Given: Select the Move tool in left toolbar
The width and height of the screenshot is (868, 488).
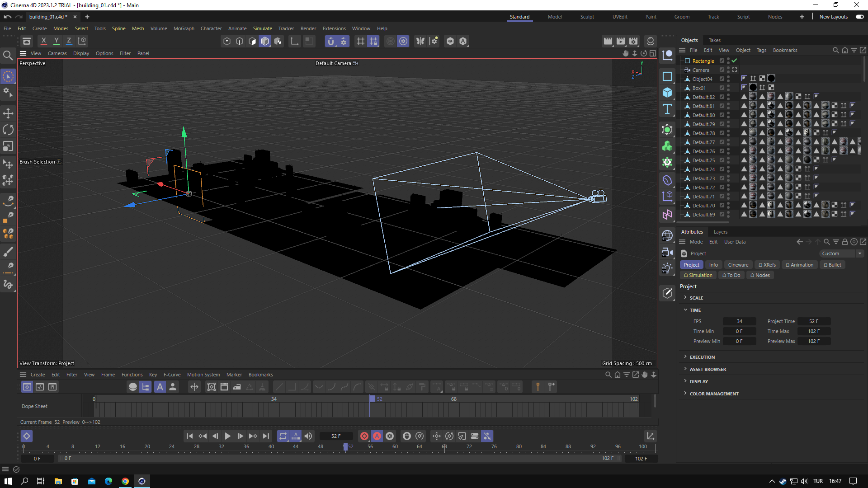Looking at the screenshot, I should (x=8, y=113).
